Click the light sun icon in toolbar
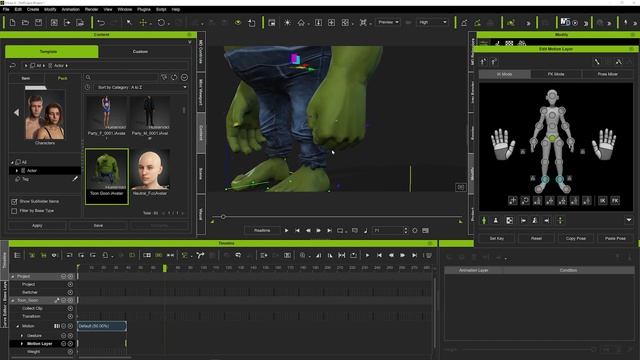This screenshot has height=360, width=640. 287,22
